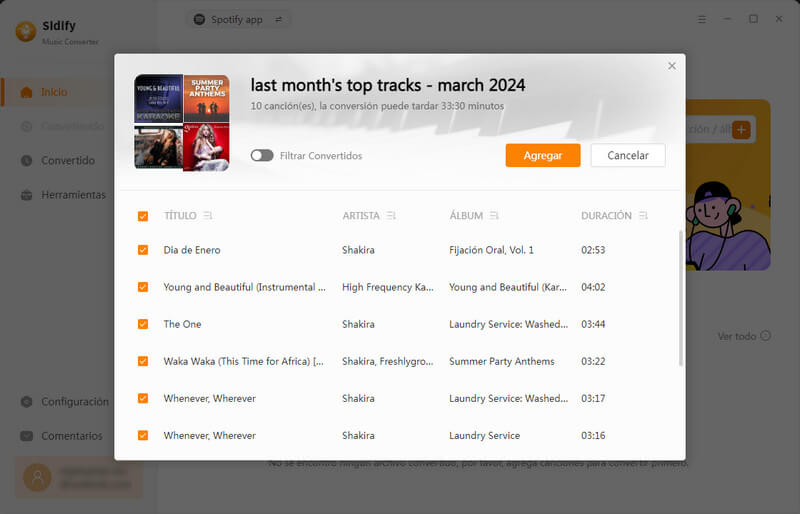Uncheck Whenever, Wherever 03:16 row checkbox

pos(143,435)
